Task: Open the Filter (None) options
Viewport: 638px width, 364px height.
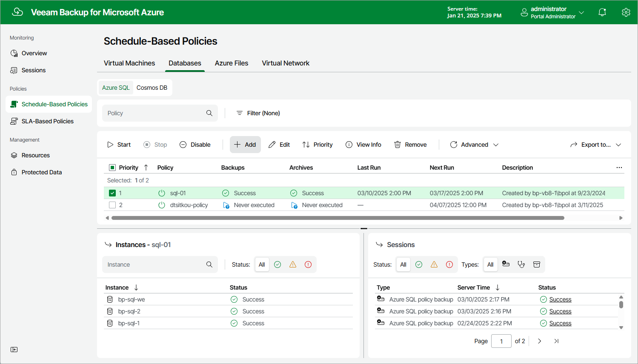Action: point(258,113)
